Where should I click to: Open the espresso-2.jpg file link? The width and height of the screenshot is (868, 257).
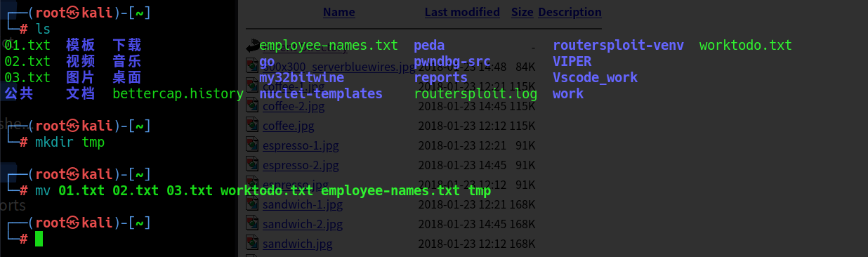[301, 165]
